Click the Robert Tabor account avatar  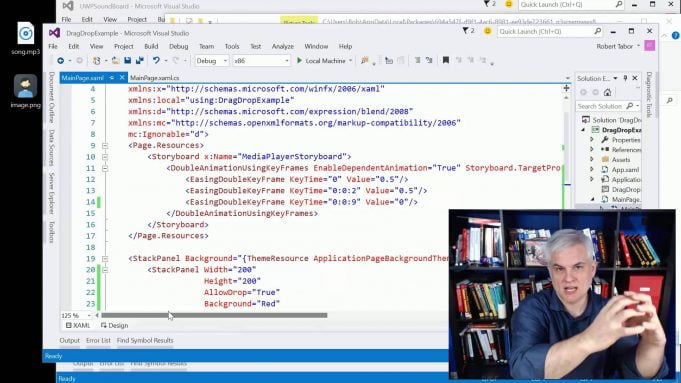click(x=649, y=46)
